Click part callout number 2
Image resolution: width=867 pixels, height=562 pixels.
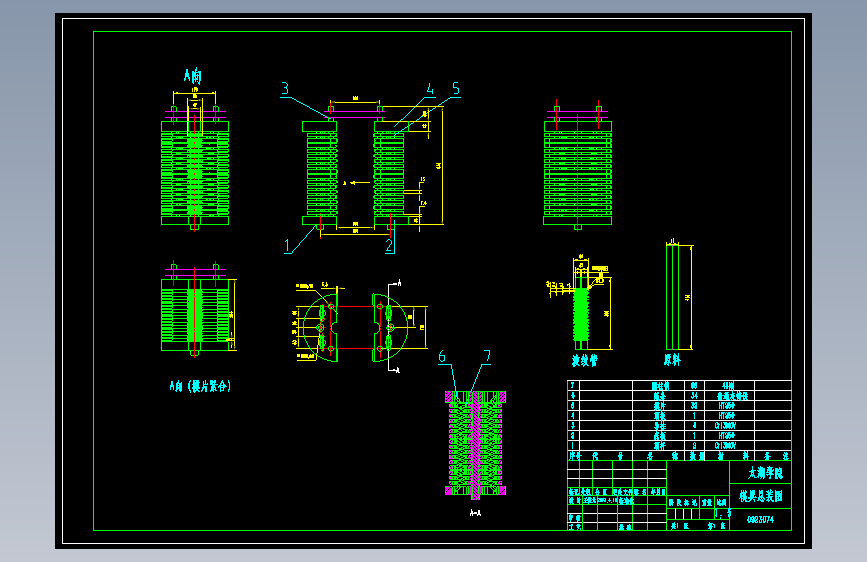click(x=389, y=246)
